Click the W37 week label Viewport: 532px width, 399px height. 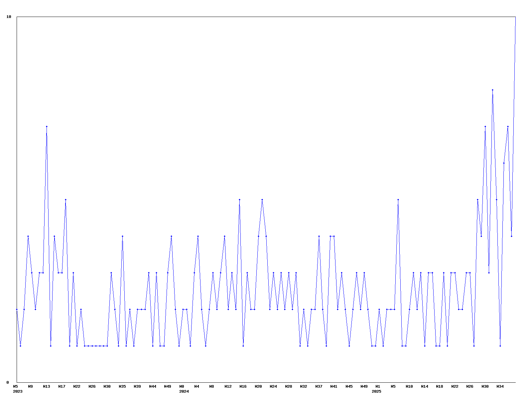pyautogui.click(x=319, y=386)
